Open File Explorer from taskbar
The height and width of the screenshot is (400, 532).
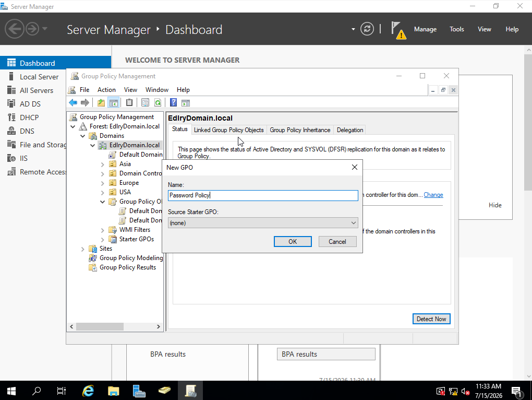point(113,391)
